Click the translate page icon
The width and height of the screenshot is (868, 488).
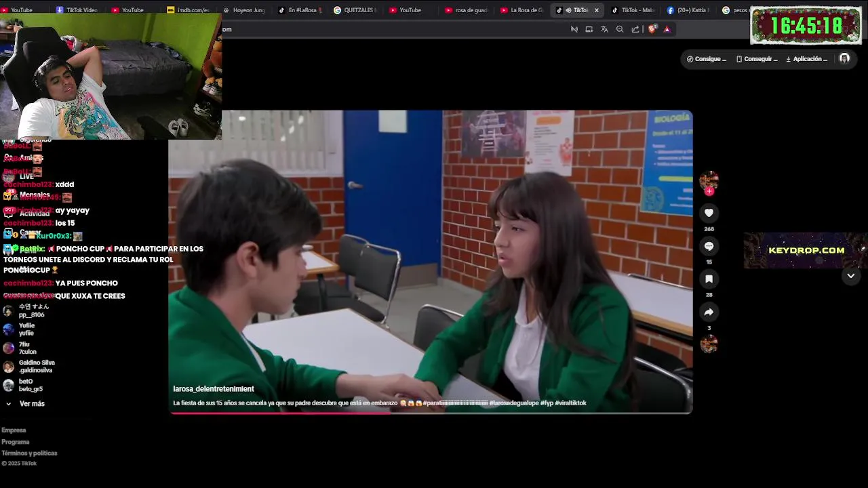pos(604,29)
